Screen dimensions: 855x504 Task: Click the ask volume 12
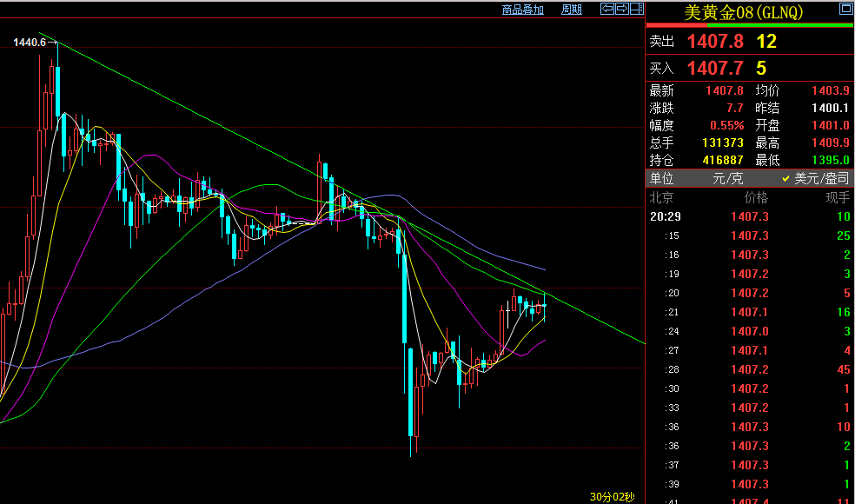[766, 42]
